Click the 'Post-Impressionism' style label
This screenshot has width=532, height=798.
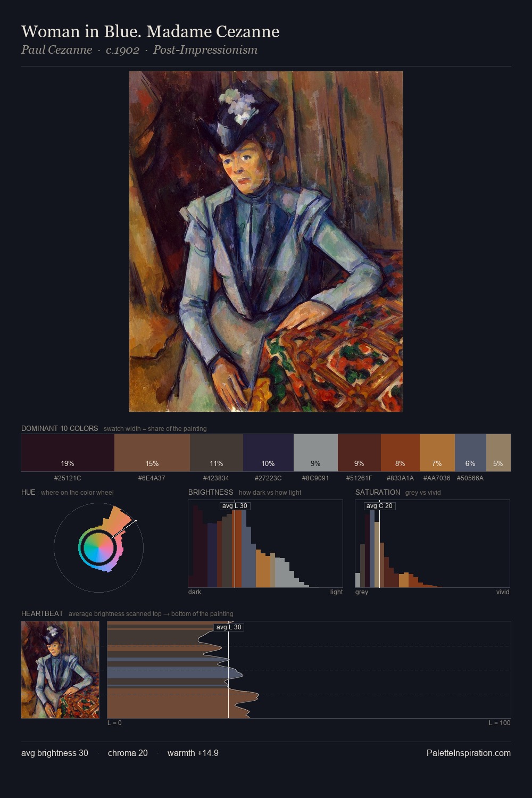(205, 50)
